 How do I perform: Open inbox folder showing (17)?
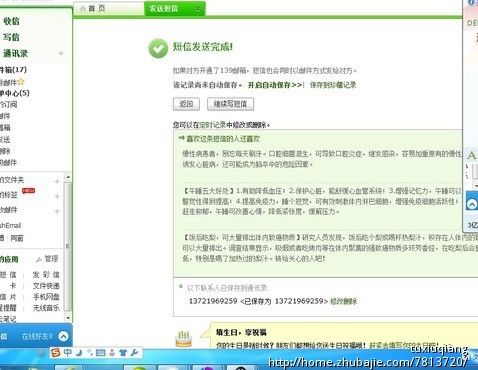tap(13, 69)
